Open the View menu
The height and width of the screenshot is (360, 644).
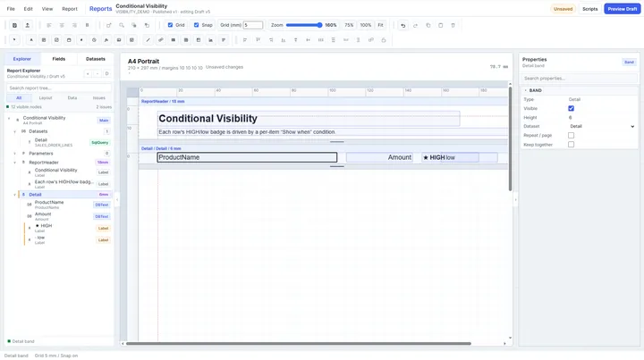click(x=47, y=9)
